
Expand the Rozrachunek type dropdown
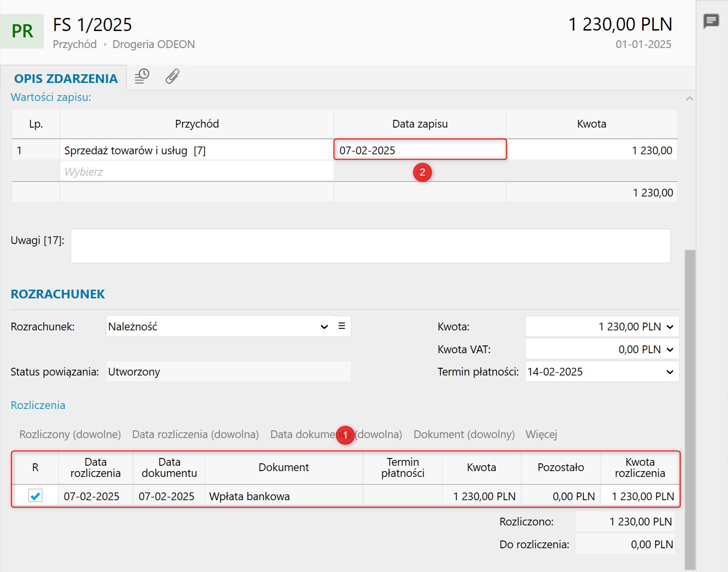(324, 327)
